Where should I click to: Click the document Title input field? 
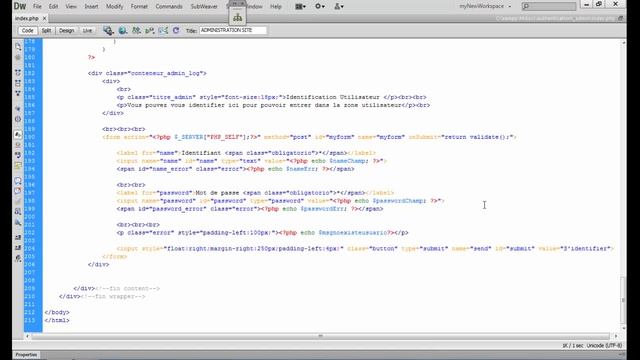(233, 30)
